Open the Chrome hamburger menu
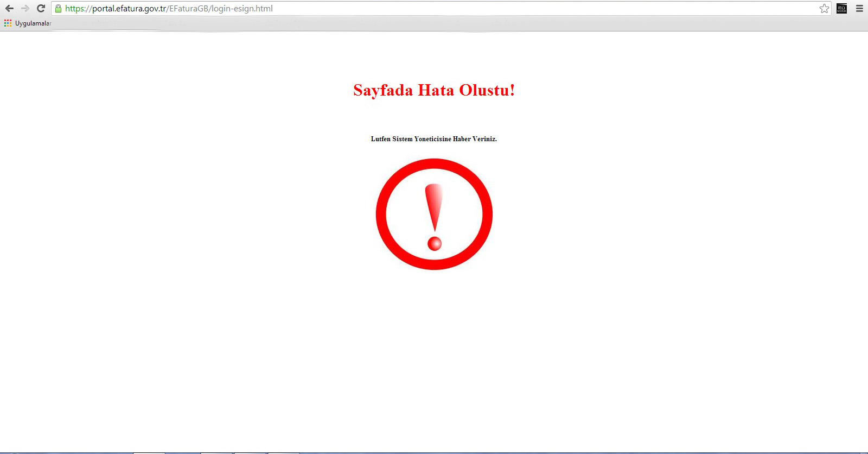868x454 pixels. click(x=859, y=8)
